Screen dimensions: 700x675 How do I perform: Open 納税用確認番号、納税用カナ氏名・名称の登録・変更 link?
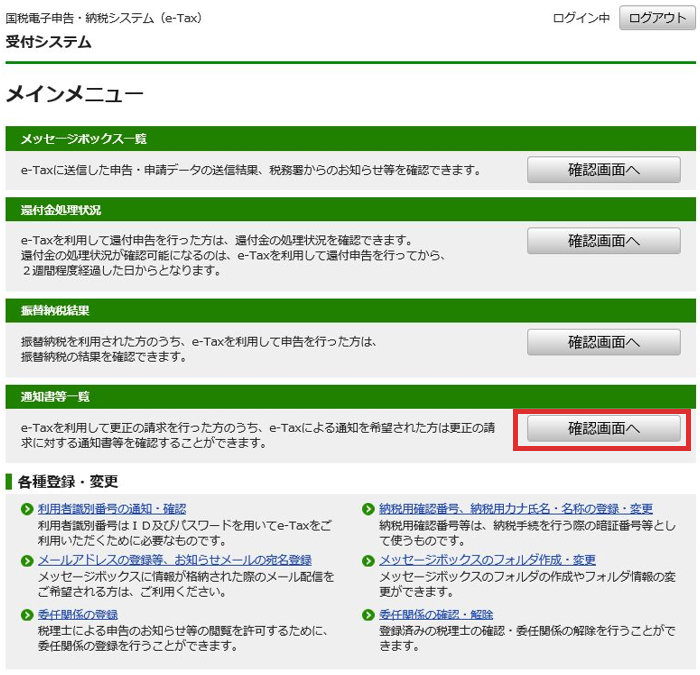pos(516,509)
